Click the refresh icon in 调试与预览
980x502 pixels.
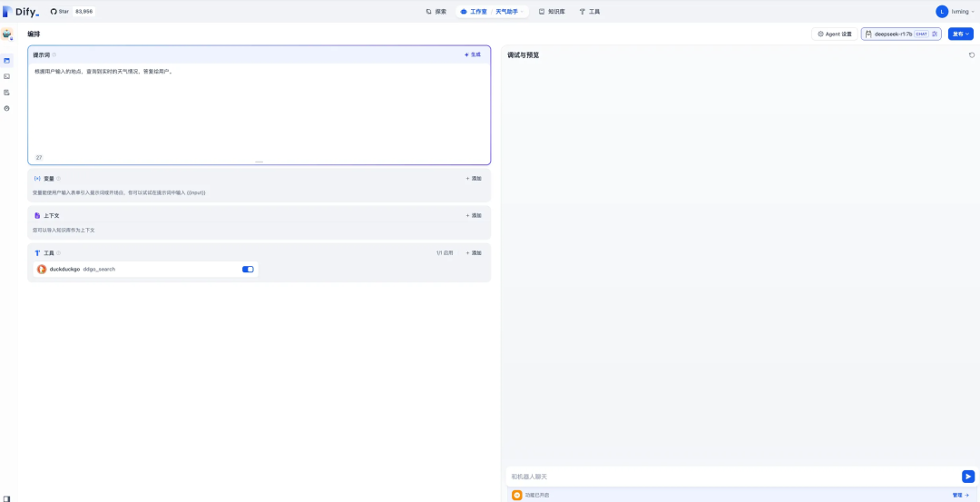[x=972, y=55]
